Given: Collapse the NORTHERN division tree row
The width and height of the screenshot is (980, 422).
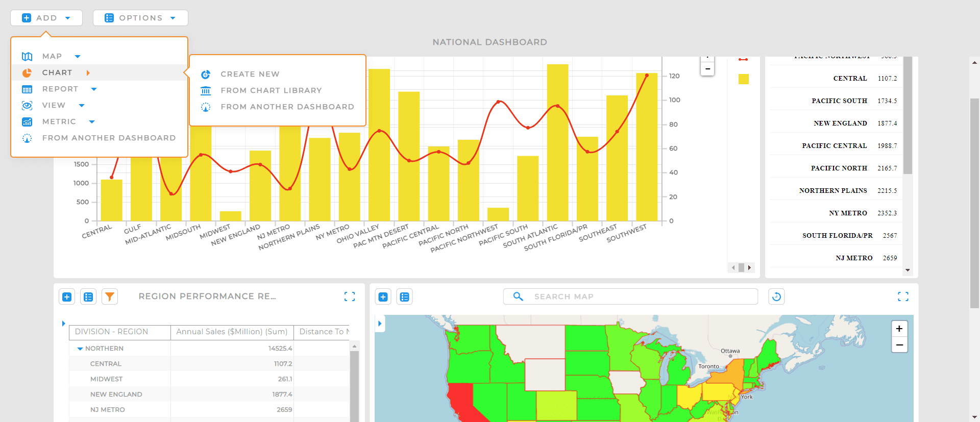Looking at the screenshot, I should click(80, 349).
